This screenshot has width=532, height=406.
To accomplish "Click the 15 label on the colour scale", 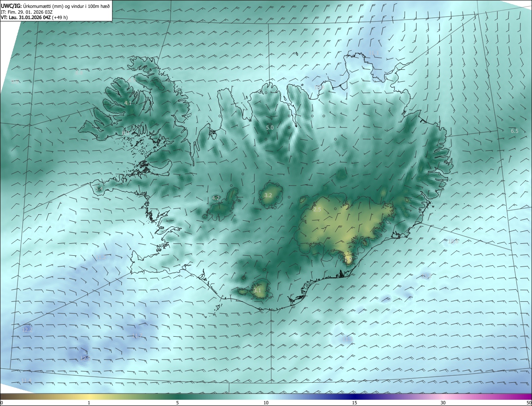I will pos(355,403).
